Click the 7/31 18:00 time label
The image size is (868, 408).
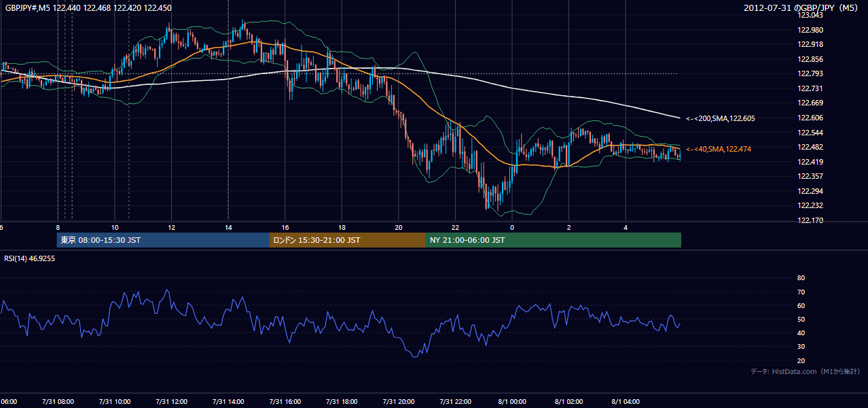click(342, 402)
